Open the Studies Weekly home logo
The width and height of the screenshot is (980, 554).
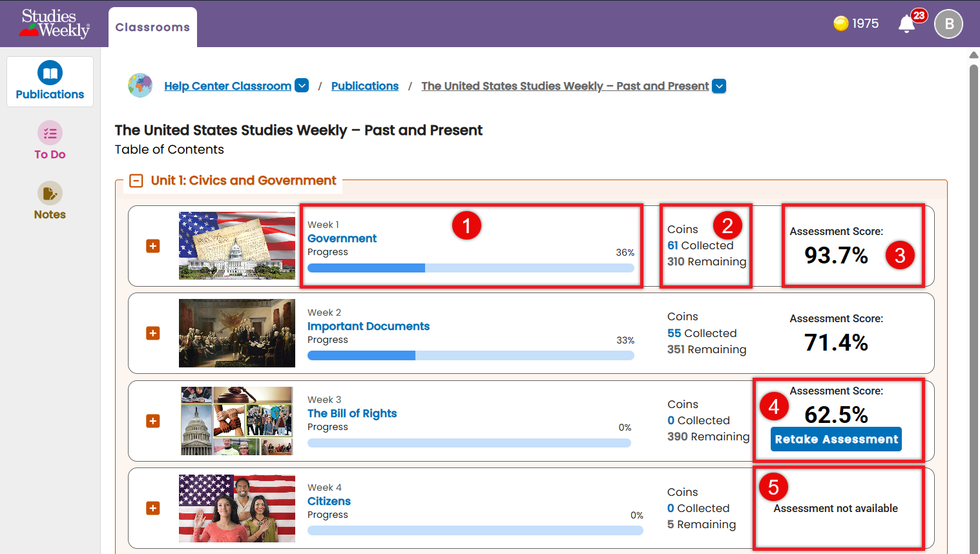[55, 23]
